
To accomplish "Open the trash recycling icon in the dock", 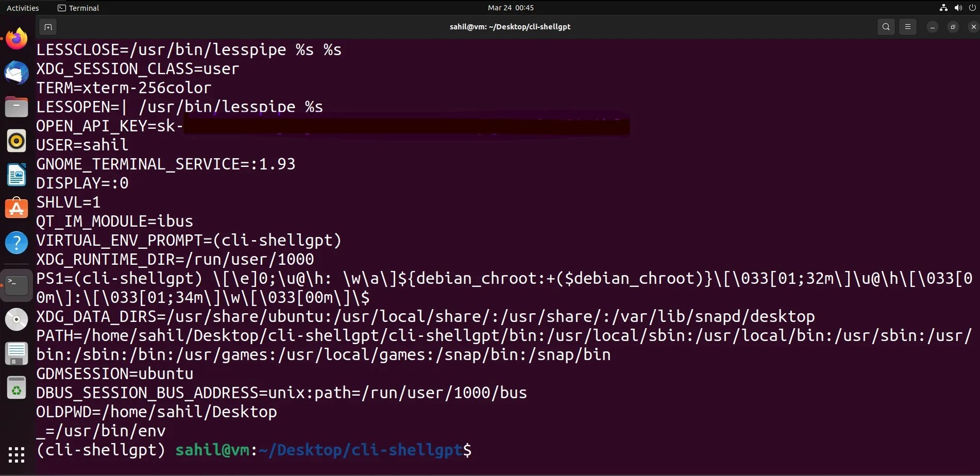I will coord(16,388).
